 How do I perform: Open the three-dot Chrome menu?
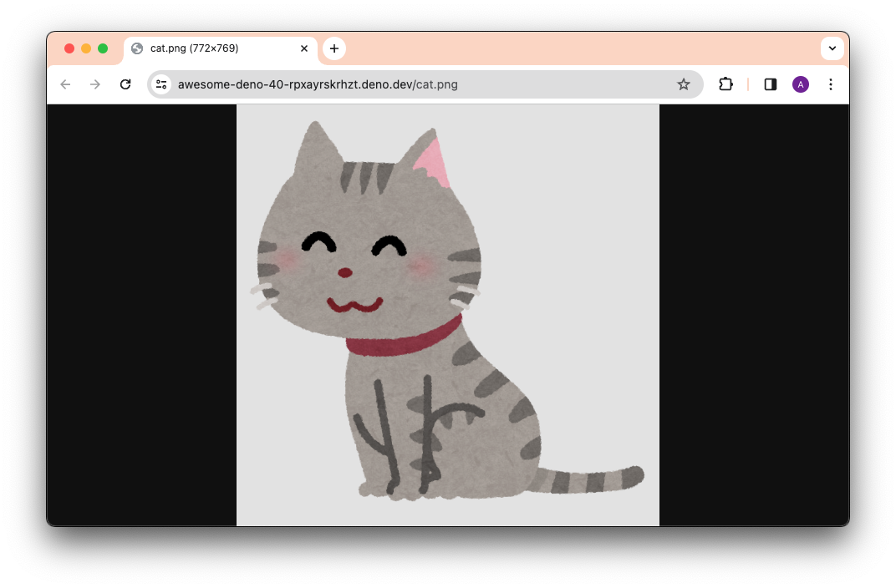pyautogui.click(x=831, y=84)
